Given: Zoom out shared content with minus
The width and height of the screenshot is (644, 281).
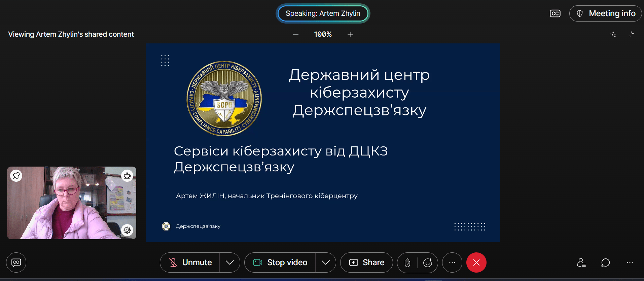Looking at the screenshot, I should coord(296,34).
